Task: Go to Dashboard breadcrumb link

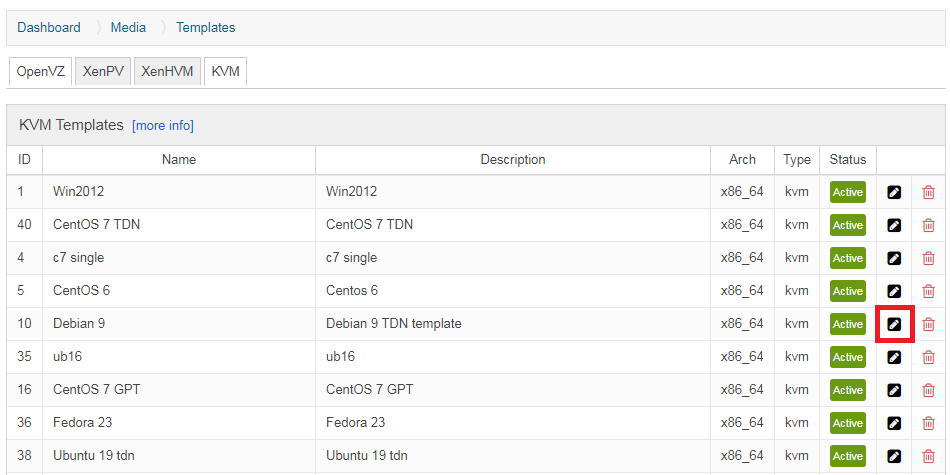Action: pyautogui.click(x=48, y=27)
